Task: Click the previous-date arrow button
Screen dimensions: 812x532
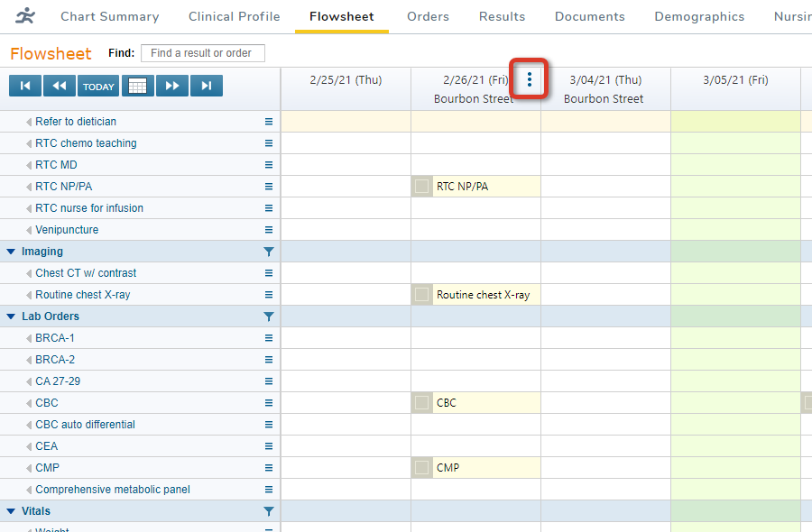Action: click(60, 86)
